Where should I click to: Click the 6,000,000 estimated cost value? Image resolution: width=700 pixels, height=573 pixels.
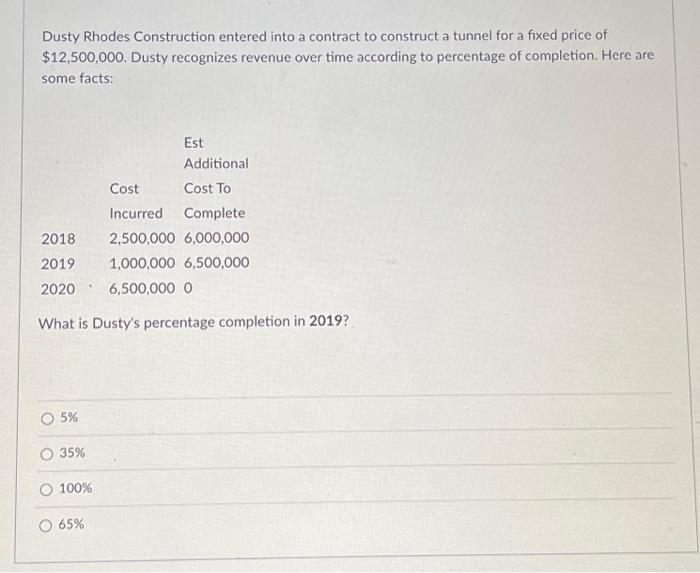point(217,238)
